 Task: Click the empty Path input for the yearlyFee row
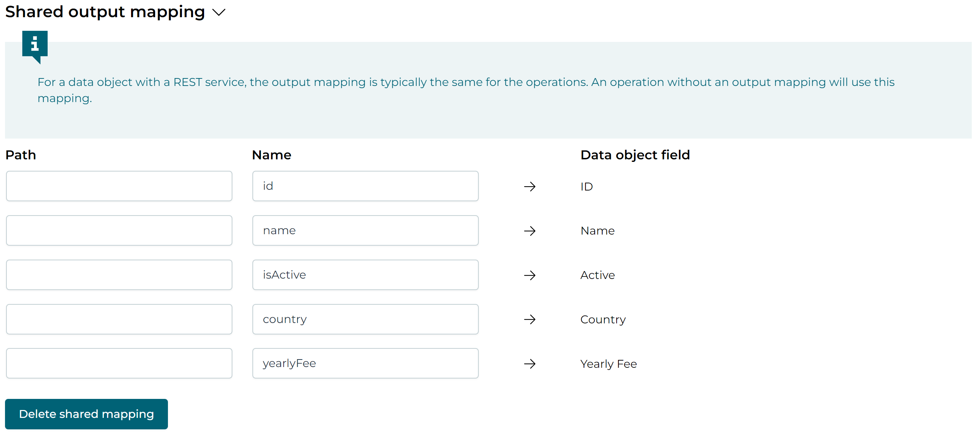tap(119, 363)
